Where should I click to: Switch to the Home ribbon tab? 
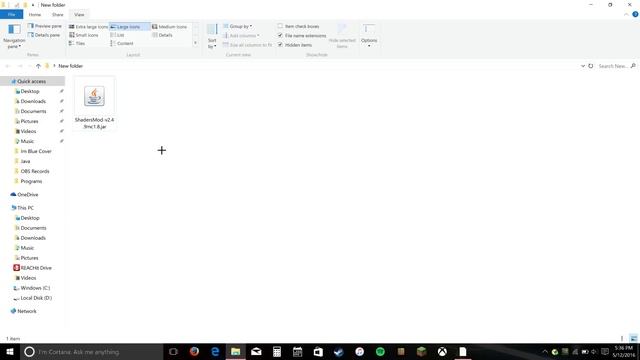tap(35, 14)
